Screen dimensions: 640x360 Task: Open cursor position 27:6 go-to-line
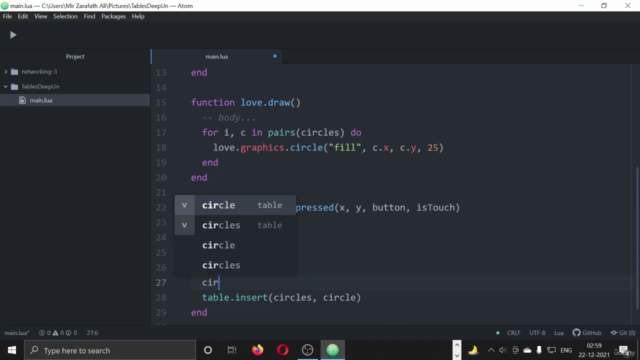pos(92,333)
